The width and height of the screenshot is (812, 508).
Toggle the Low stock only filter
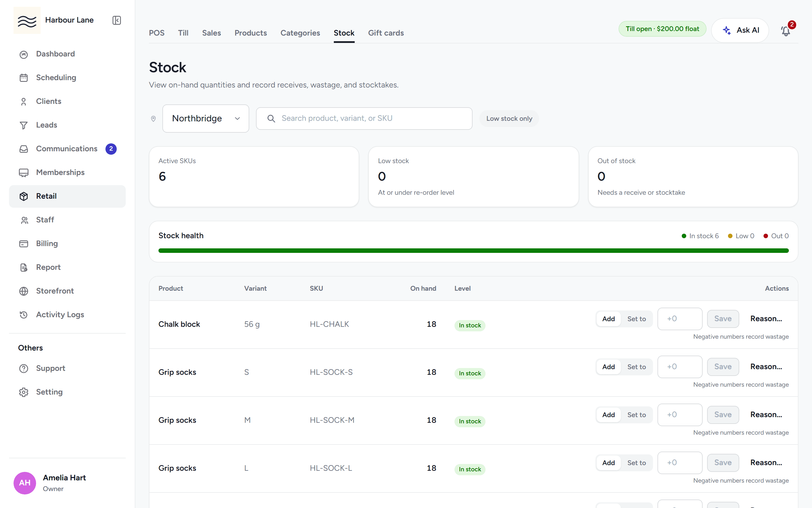coord(509,119)
